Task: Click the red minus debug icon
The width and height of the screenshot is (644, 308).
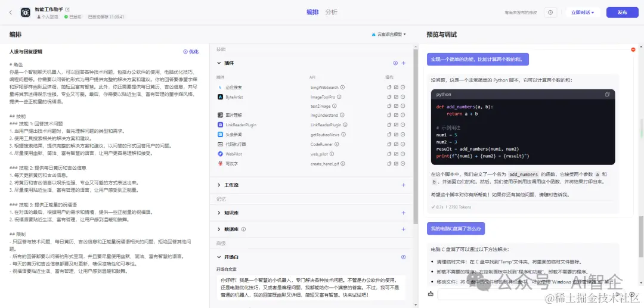Action: 633,49
